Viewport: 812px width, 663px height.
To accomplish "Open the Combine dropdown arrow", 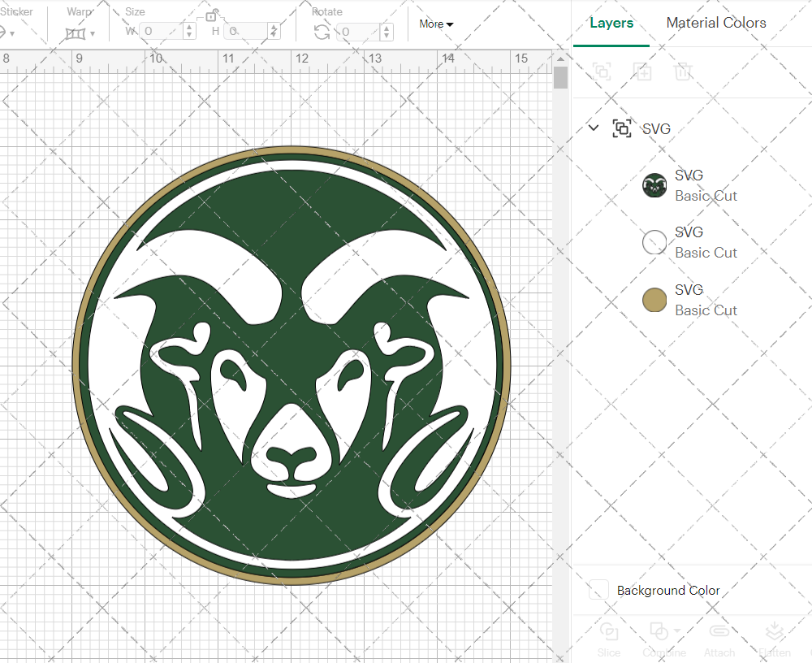I will [x=677, y=631].
